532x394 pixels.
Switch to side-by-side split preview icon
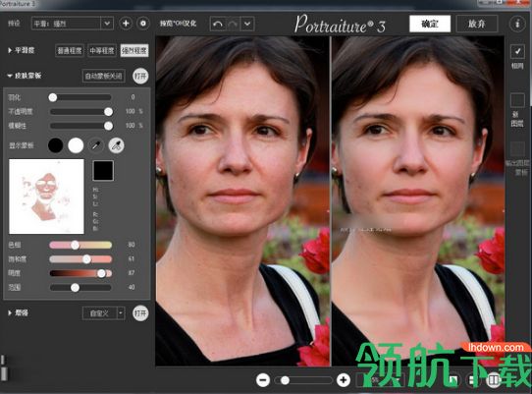click(x=494, y=379)
